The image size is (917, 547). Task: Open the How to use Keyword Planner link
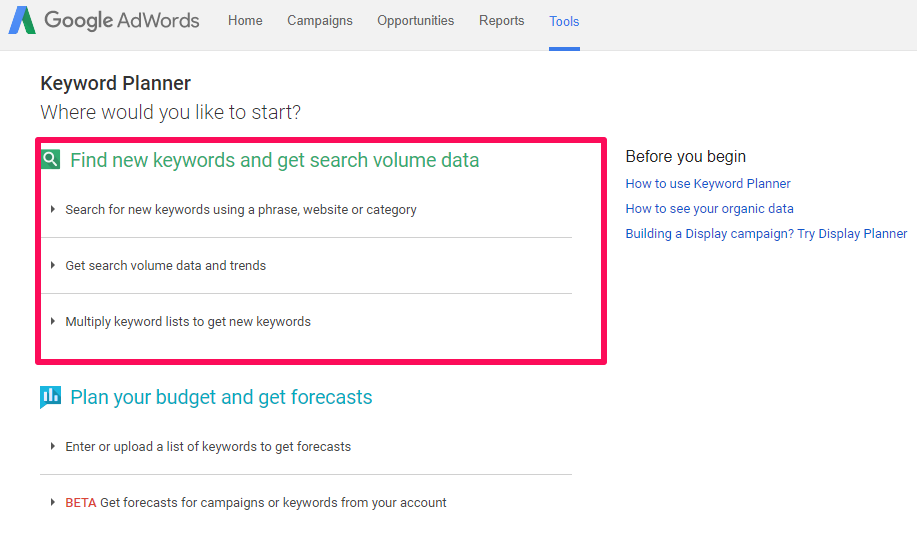[708, 184]
